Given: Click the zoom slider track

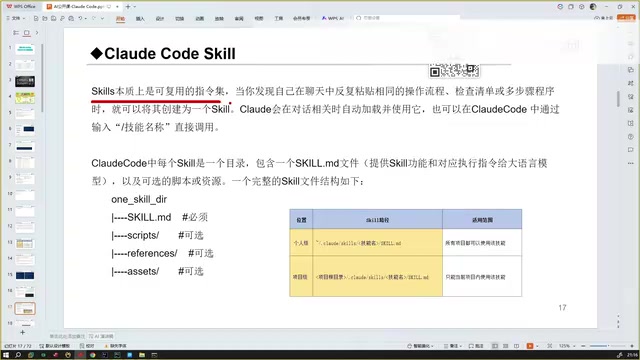Looking at the screenshot, I should 608,346.
